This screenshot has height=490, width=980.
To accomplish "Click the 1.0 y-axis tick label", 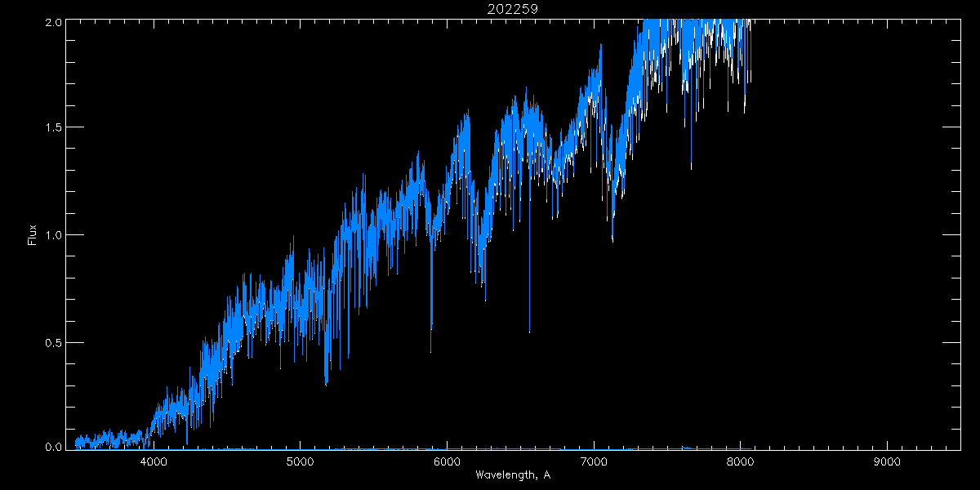I will coord(52,235).
